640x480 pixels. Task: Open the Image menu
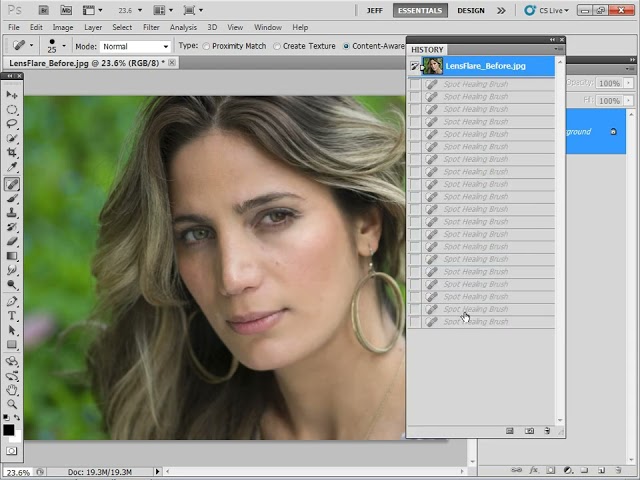pos(63,27)
